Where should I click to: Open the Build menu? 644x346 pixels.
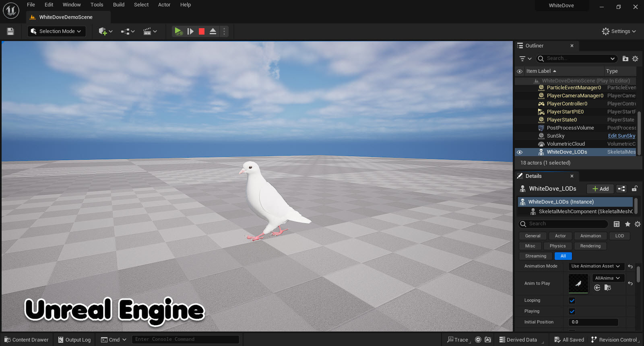119,5
